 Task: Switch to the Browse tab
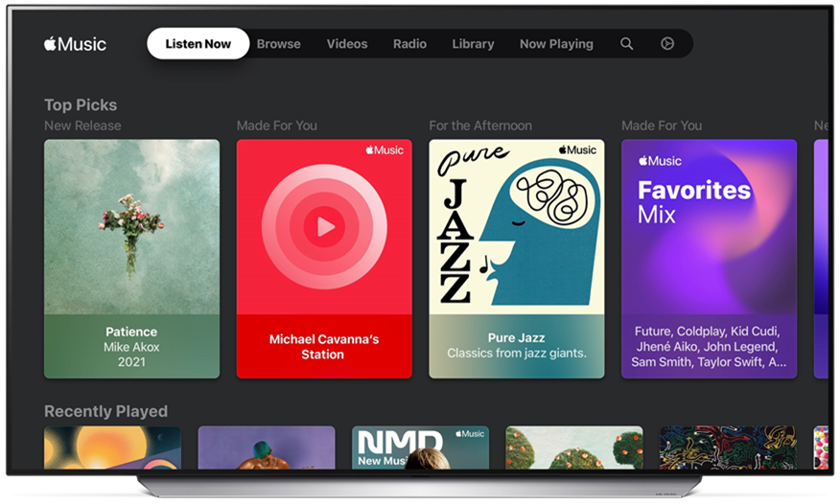point(279,44)
